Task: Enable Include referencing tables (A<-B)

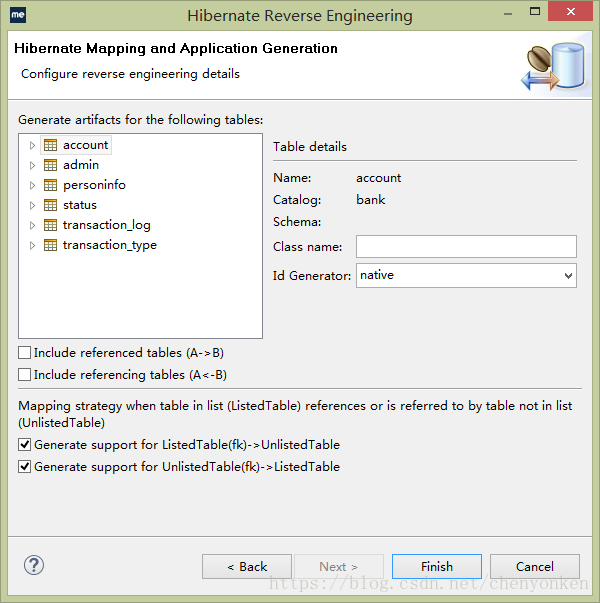Action: pos(25,375)
